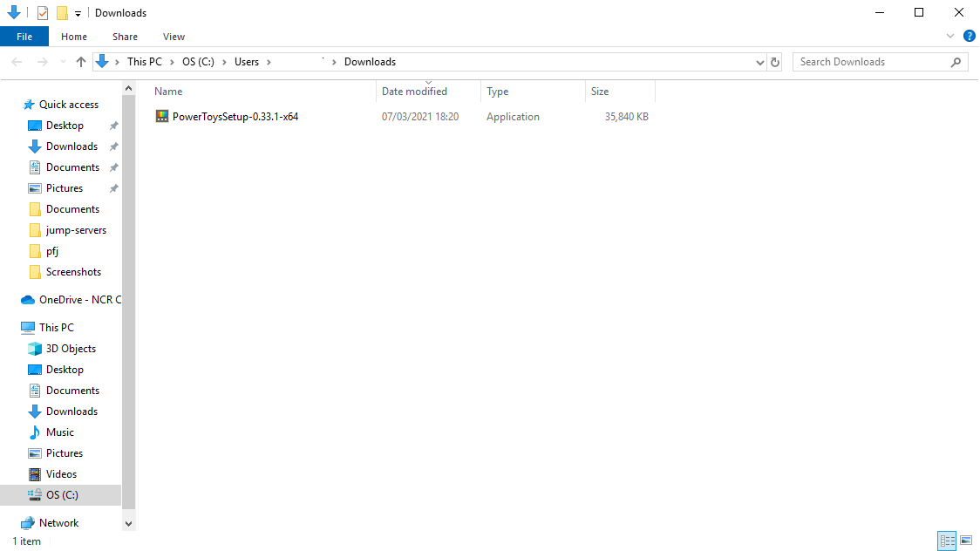The width and height of the screenshot is (980, 551).
Task: Open the address bar history dropdown
Action: 760,62
